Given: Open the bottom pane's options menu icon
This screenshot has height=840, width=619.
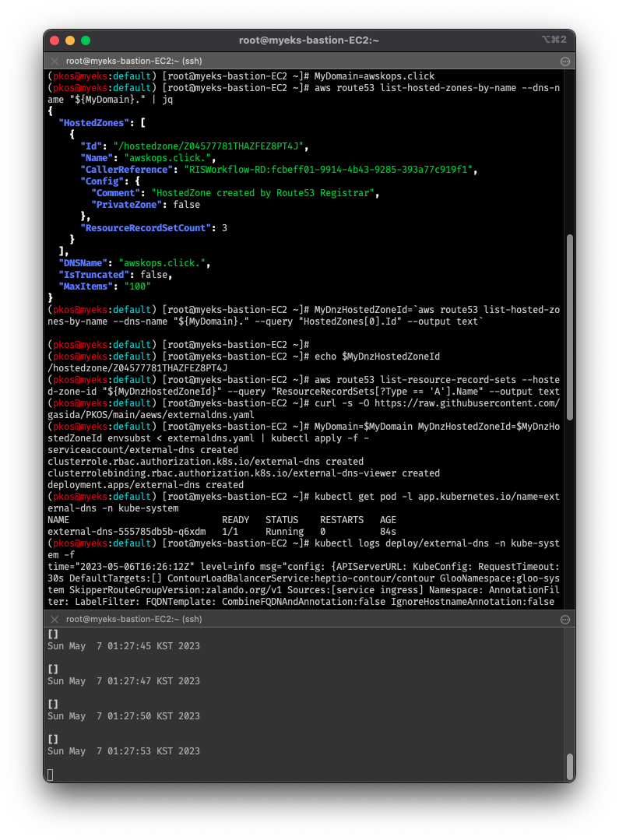Looking at the screenshot, I should (x=564, y=620).
